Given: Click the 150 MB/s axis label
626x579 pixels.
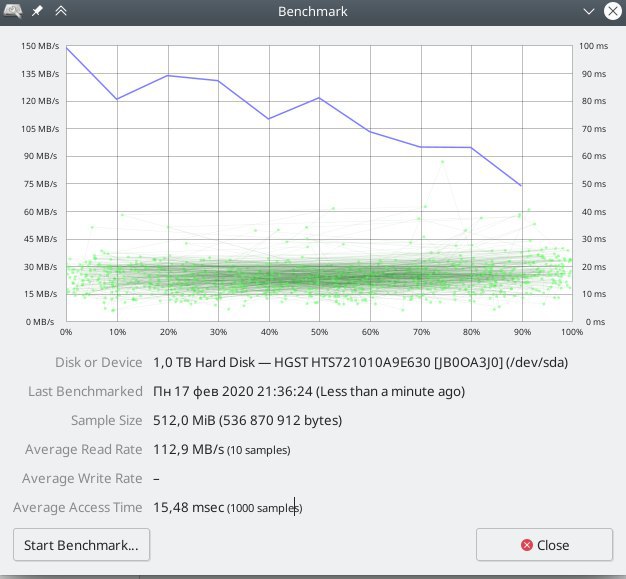Looking at the screenshot, I should click(x=40, y=46).
